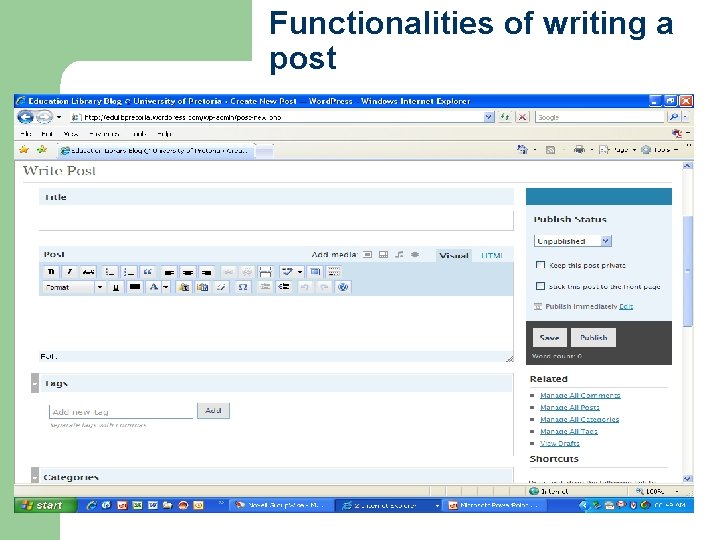Viewport: 720px width, 540px height.
Task: Decrease indent with the outdent icon
Action: (265, 287)
